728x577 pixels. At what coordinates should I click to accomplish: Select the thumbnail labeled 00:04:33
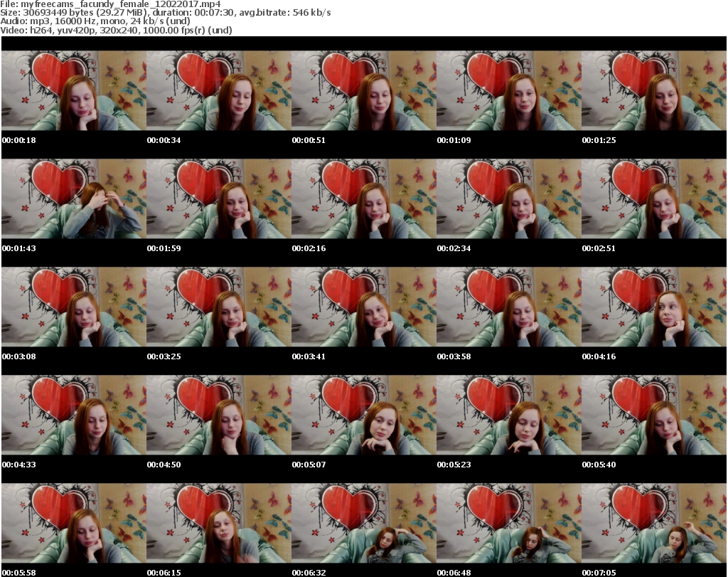click(x=74, y=415)
